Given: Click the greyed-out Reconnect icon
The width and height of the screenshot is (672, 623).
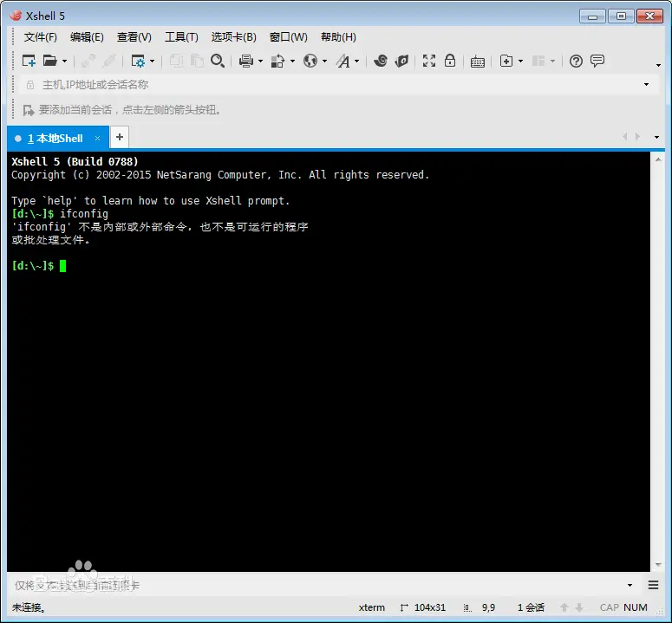Looking at the screenshot, I should [x=109, y=61].
